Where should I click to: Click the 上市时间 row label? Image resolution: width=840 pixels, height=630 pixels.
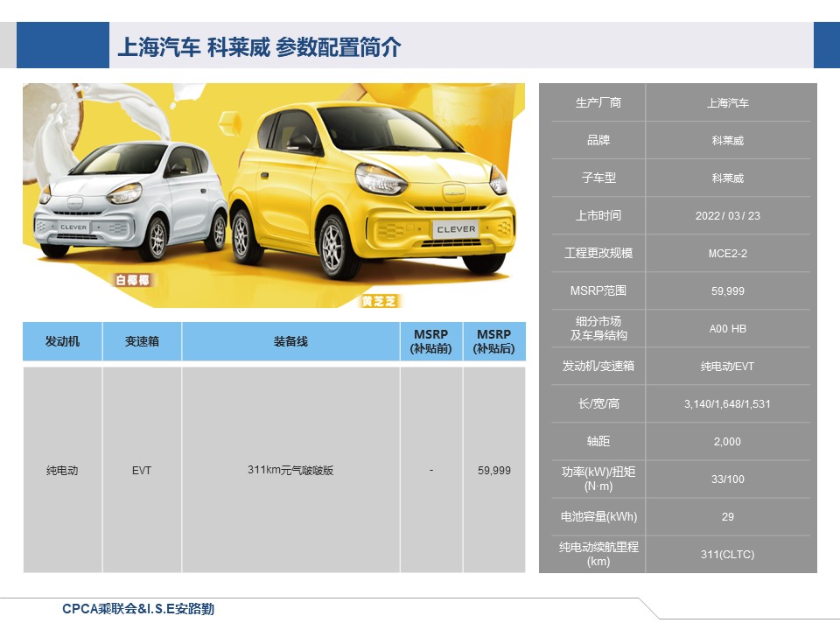tap(598, 215)
